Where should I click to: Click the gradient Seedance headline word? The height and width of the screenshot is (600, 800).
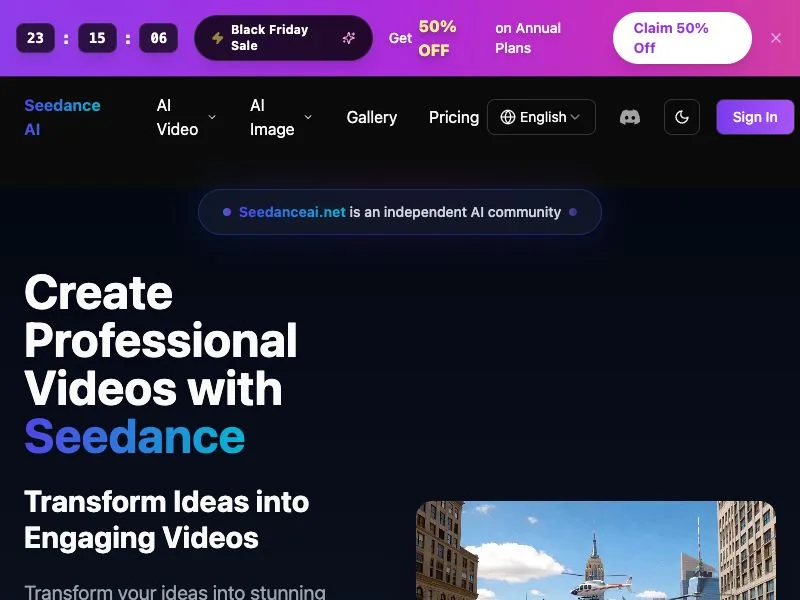pos(135,436)
